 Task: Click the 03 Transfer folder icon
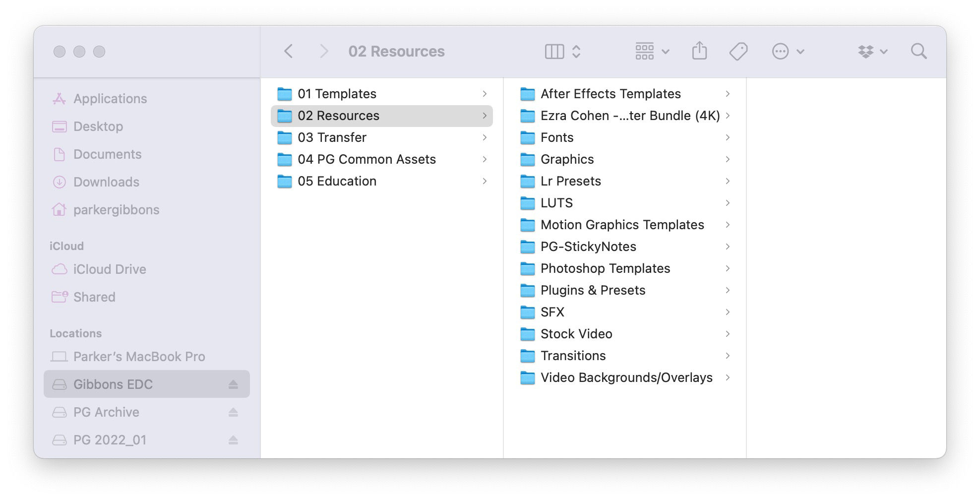(284, 137)
